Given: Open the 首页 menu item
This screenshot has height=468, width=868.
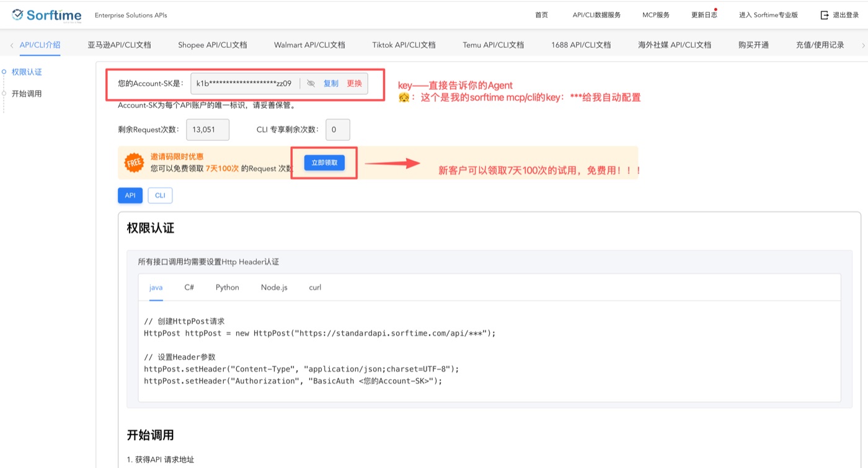Looking at the screenshot, I should click(x=541, y=15).
